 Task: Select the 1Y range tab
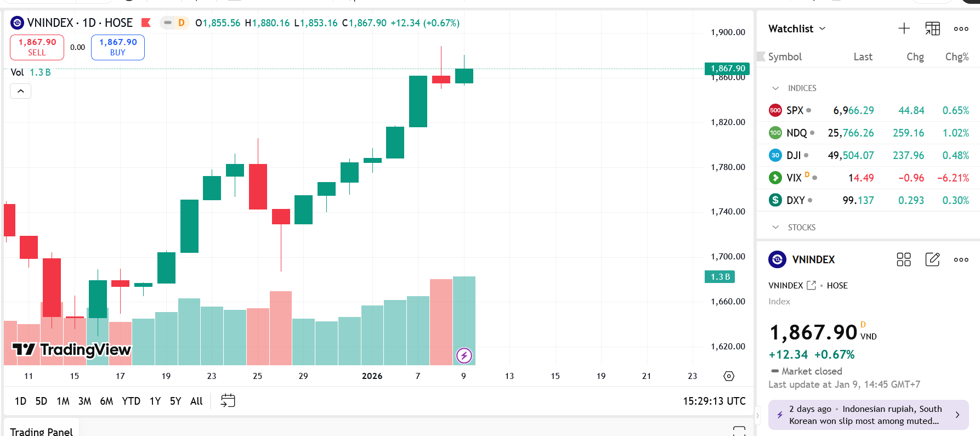pos(155,401)
